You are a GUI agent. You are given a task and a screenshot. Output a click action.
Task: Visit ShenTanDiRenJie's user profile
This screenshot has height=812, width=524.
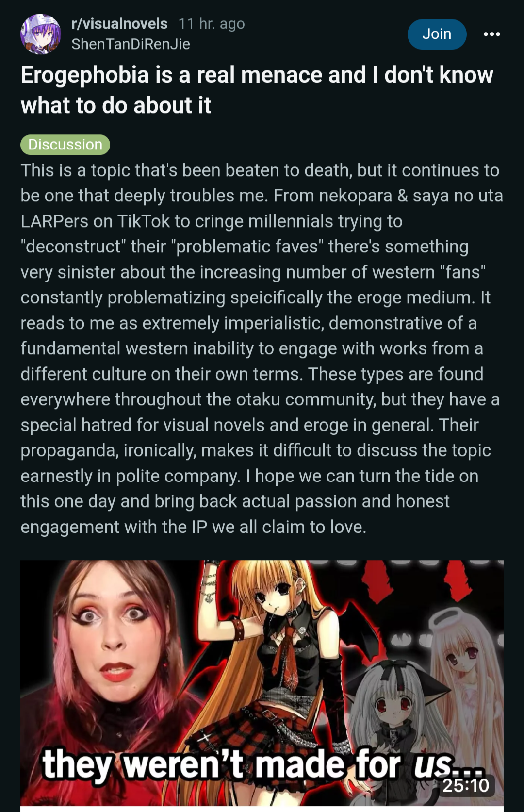click(x=131, y=44)
